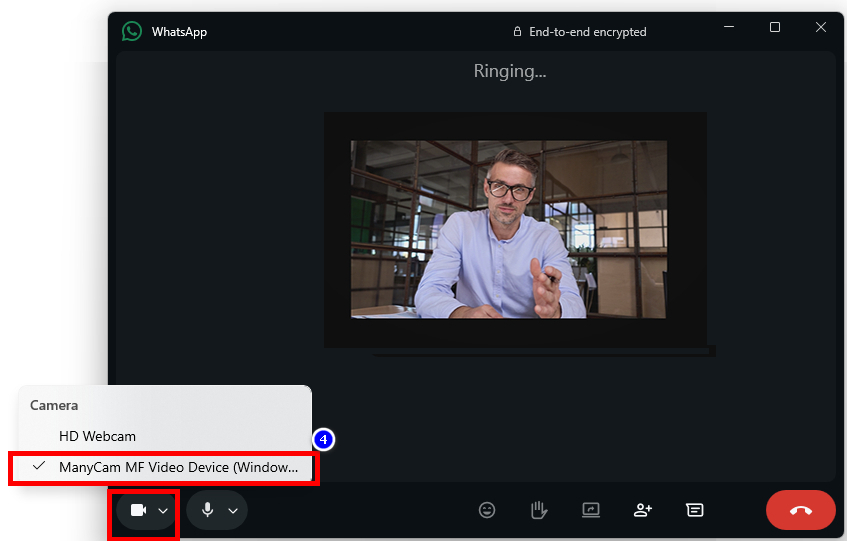Screen dimensions: 847x541
Task: Expand the camera options chevron
Action: tap(163, 511)
